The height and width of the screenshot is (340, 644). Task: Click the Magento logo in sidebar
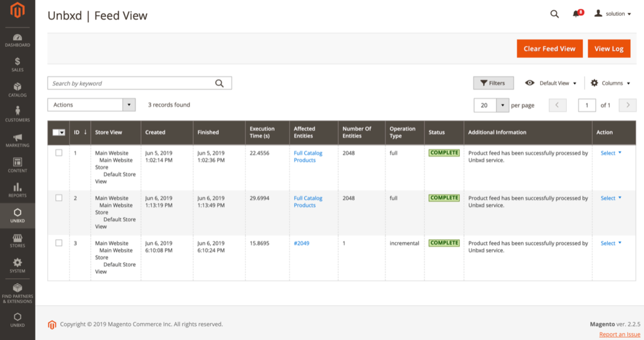click(x=17, y=10)
